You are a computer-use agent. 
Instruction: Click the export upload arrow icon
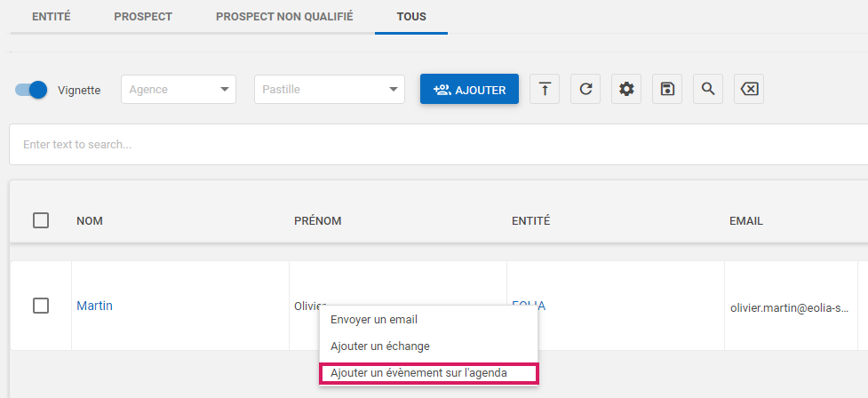coord(545,89)
